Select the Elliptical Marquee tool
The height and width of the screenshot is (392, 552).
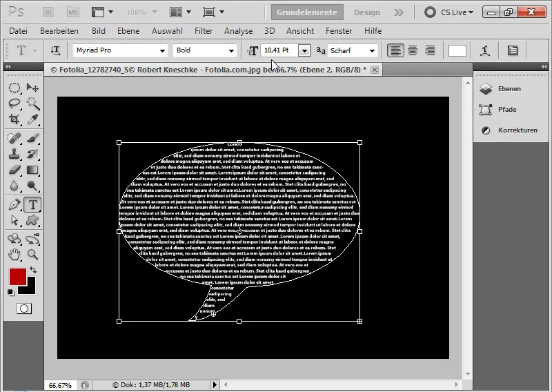14,88
